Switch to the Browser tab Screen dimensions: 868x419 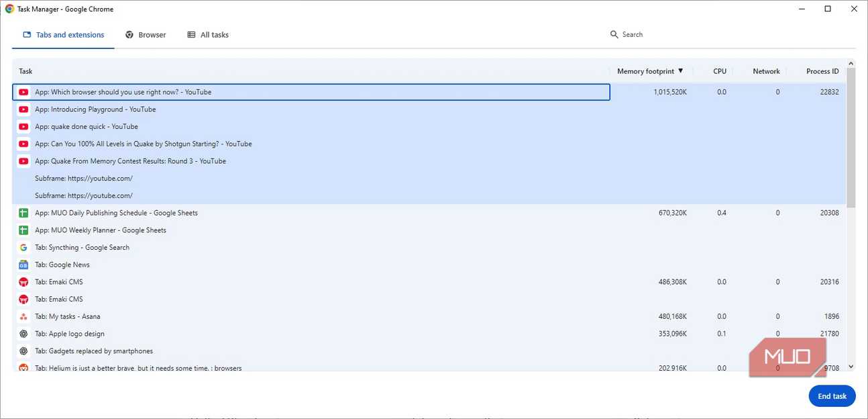(x=146, y=35)
